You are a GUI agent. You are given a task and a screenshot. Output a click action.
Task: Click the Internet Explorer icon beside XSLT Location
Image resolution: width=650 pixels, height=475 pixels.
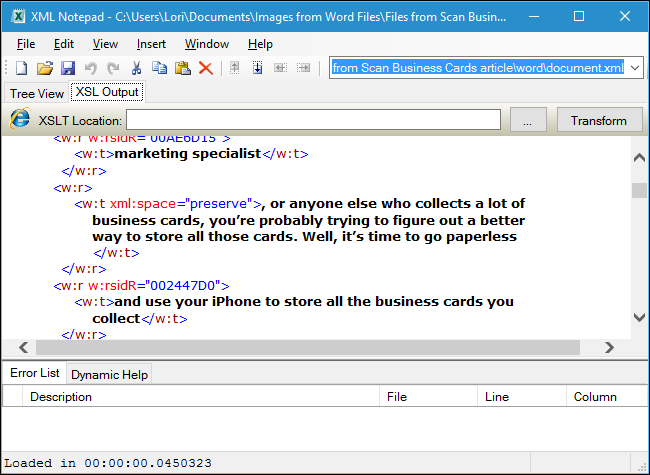tap(20, 119)
